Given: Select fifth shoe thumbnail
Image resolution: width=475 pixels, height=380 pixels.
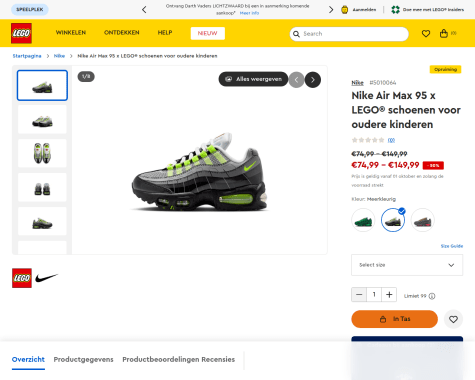Looking at the screenshot, I should pyautogui.click(x=42, y=221).
